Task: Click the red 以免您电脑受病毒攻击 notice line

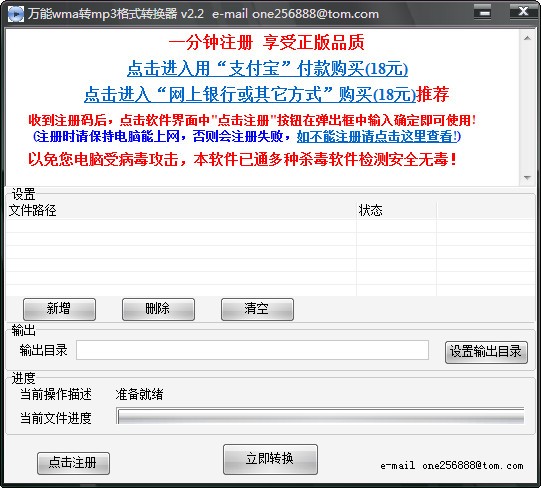Action: [x=243, y=159]
